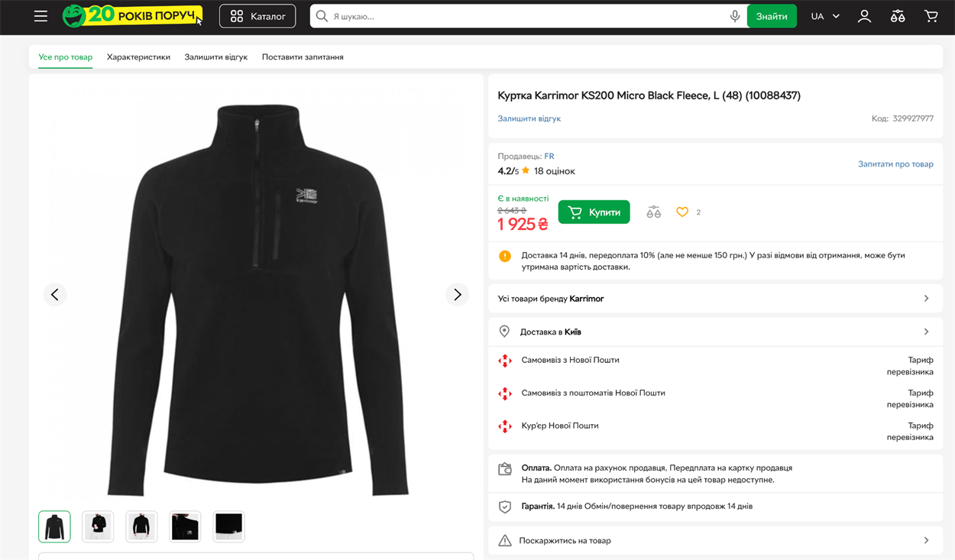Open the user account icon
The height and width of the screenshot is (560, 955).
864,16
